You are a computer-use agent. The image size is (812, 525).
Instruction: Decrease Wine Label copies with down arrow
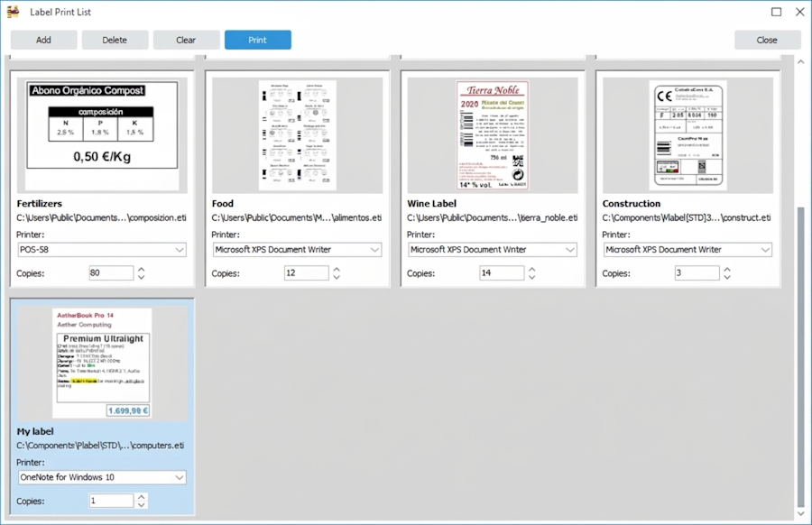531,277
